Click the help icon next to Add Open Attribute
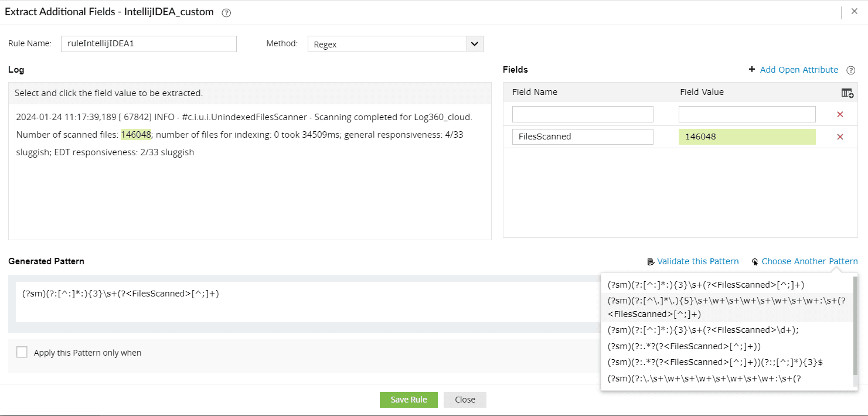The width and height of the screenshot is (868, 416). [x=851, y=70]
